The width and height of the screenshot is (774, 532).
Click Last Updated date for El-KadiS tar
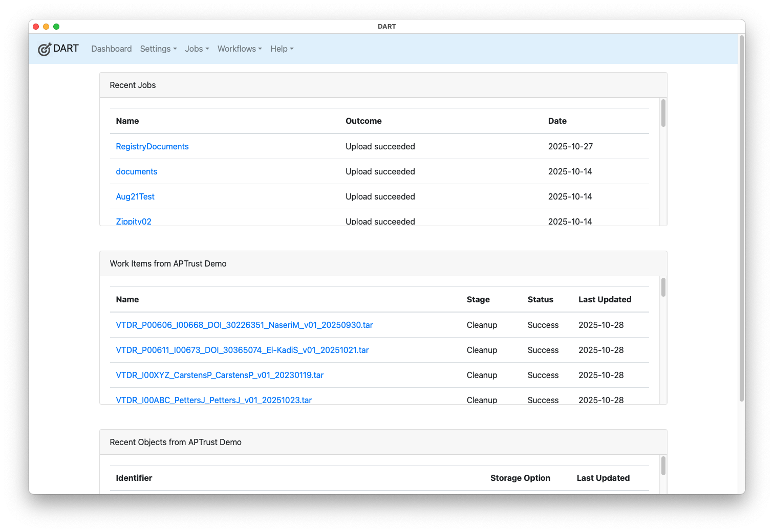pyautogui.click(x=601, y=350)
